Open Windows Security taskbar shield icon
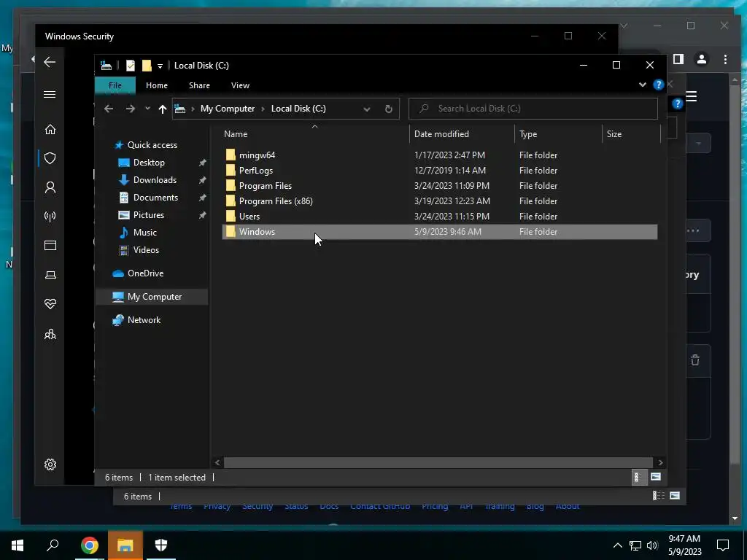 pos(161,545)
